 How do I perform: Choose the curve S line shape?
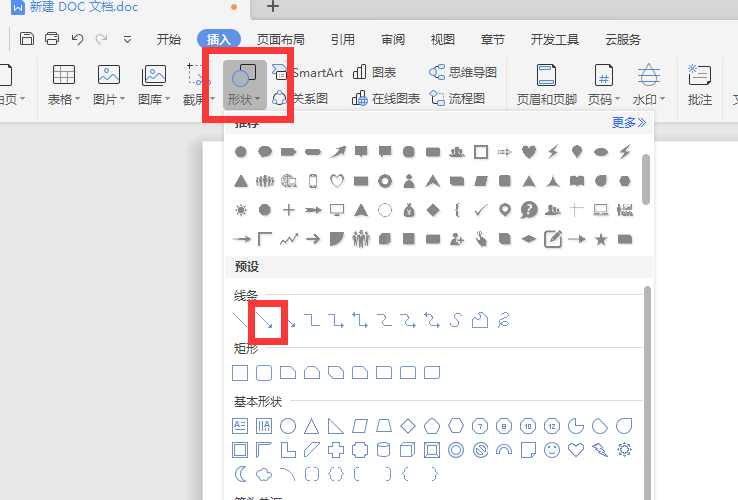pyautogui.click(x=455, y=320)
